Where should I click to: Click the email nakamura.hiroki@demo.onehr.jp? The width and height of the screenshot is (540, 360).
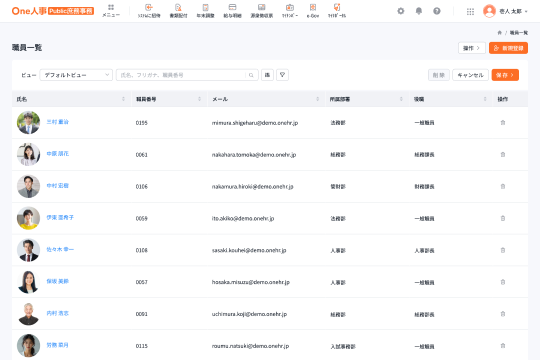252,186
